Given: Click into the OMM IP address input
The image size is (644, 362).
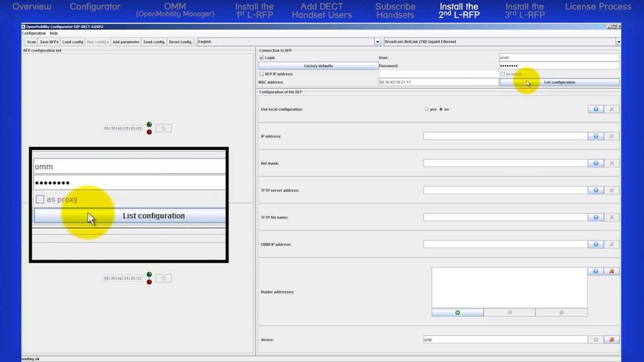Looking at the screenshot, I should tap(505, 244).
